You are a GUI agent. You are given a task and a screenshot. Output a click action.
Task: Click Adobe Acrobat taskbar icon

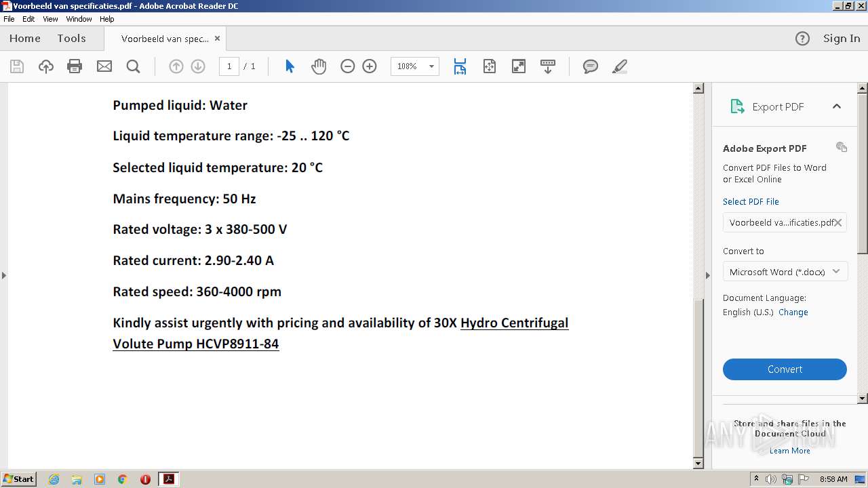[168, 479]
